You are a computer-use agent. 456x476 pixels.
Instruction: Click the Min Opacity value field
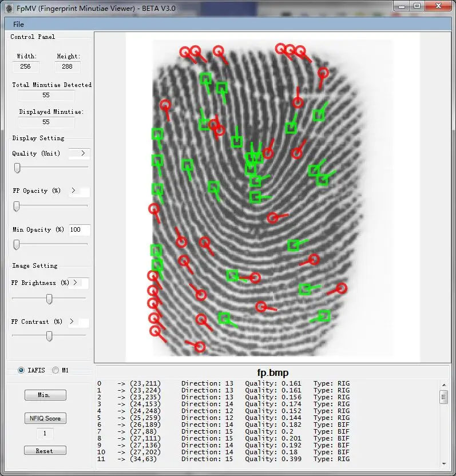coord(79,229)
